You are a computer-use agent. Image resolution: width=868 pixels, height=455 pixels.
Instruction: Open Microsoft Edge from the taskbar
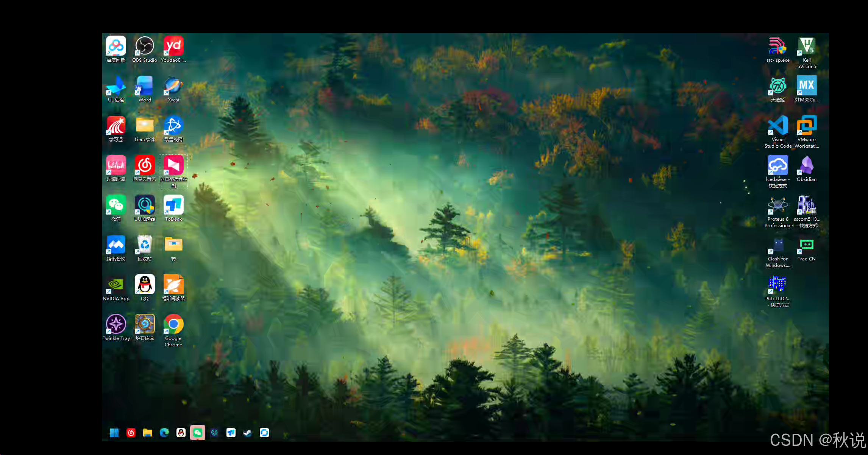point(164,433)
